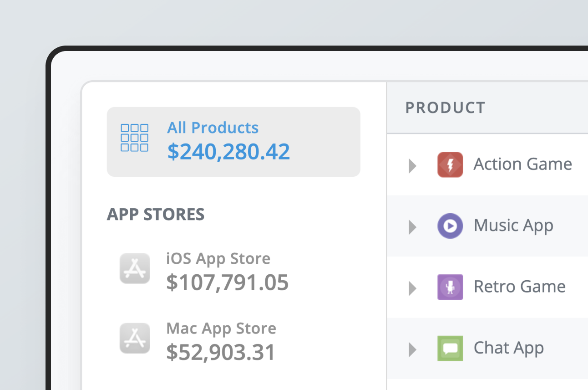588x390 pixels.
Task: Open the Chat App product name
Action: tap(508, 348)
